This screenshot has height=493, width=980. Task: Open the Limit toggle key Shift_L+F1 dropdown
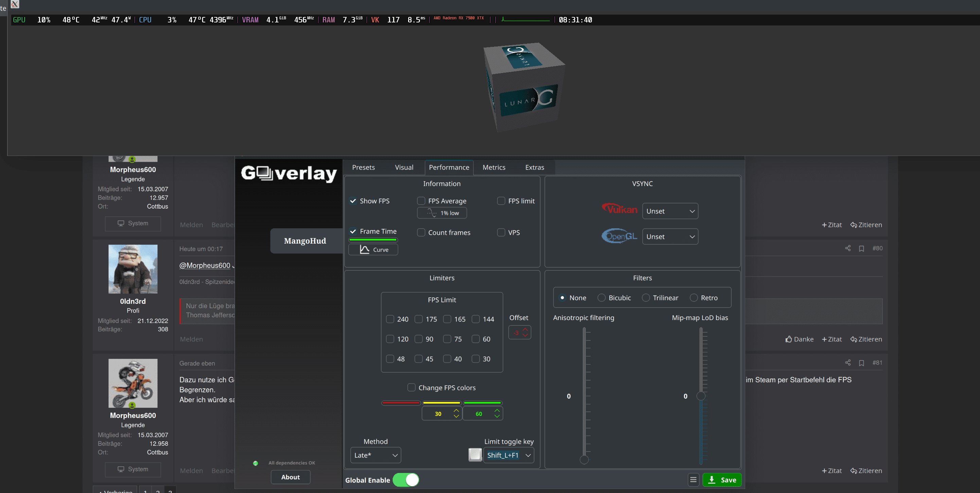pos(508,455)
